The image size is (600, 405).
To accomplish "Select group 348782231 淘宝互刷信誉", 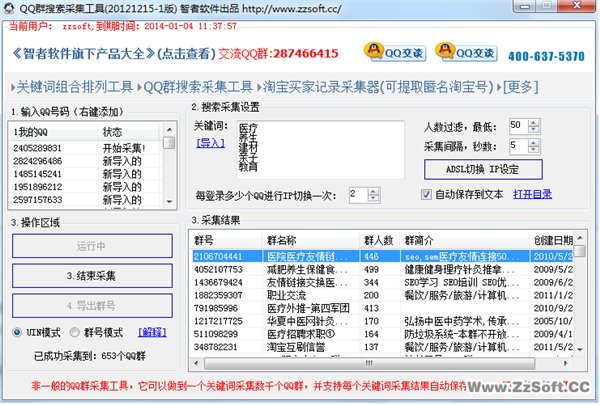I will 383,347.
